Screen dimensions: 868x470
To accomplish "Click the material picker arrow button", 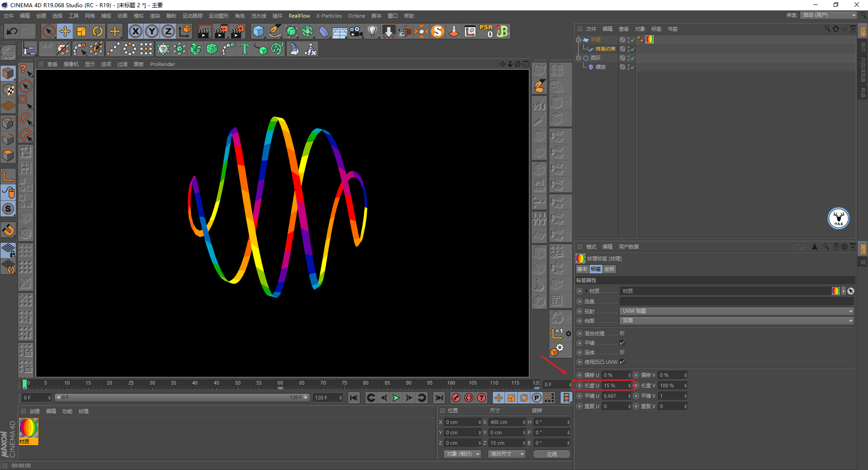I will tap(851, 291).
